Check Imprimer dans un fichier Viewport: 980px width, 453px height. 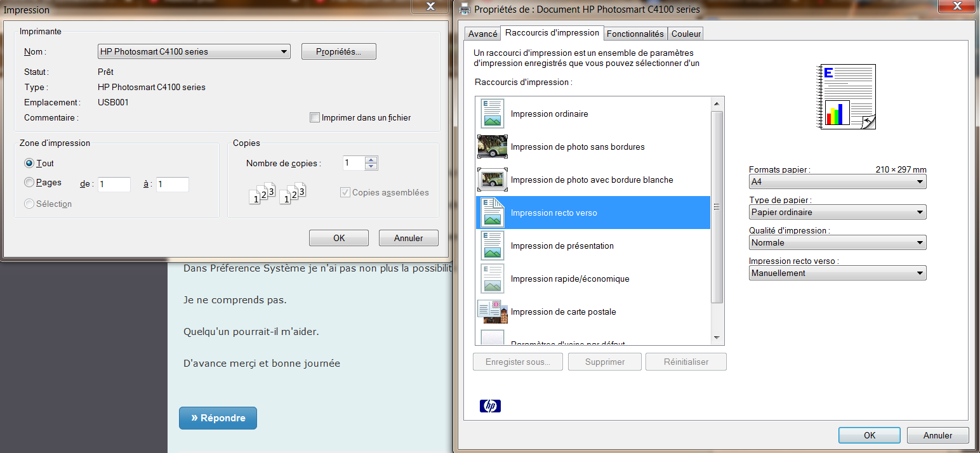coord(314,117)
